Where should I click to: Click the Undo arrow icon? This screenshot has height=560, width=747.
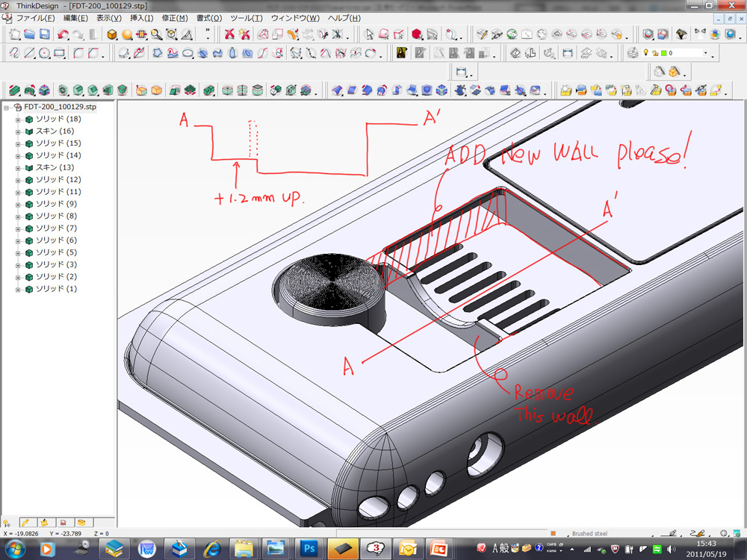pyautogui.click(x=63, y=34)
